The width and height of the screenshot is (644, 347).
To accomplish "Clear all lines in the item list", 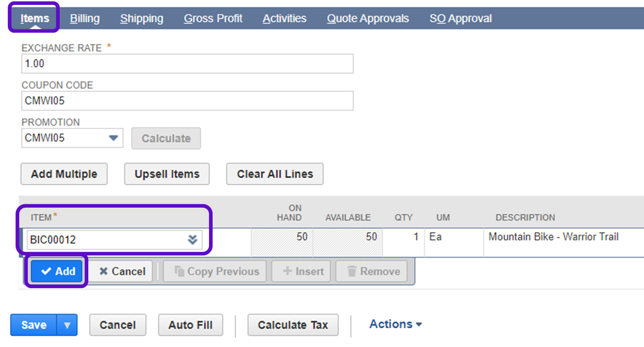I will pyautogui.click(x=275, y=174).
